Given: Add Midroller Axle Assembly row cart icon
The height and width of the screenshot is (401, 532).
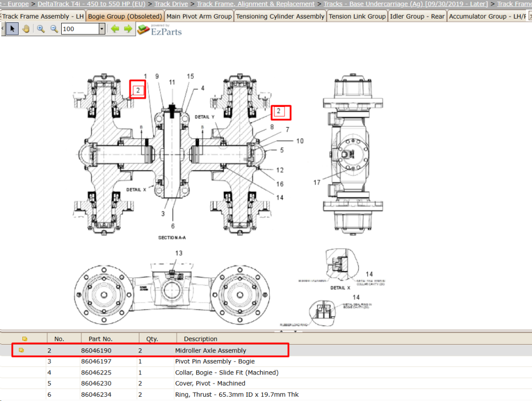Looking at the screenshot, I should tap(21, 350).
